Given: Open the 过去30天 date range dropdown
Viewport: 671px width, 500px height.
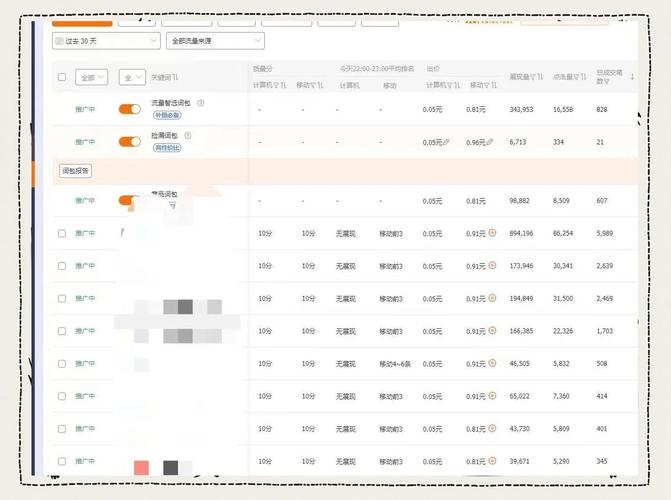Looking at the screenshot, I should (x=106, y=41).
